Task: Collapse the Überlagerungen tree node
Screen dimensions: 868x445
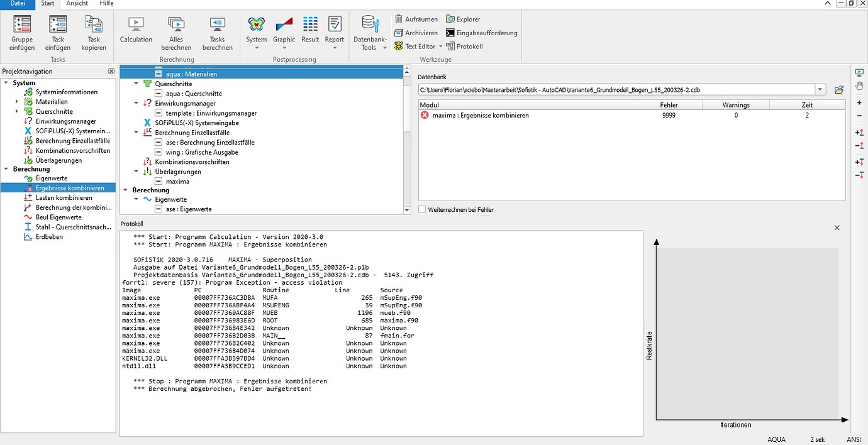Action: point(136,171)
